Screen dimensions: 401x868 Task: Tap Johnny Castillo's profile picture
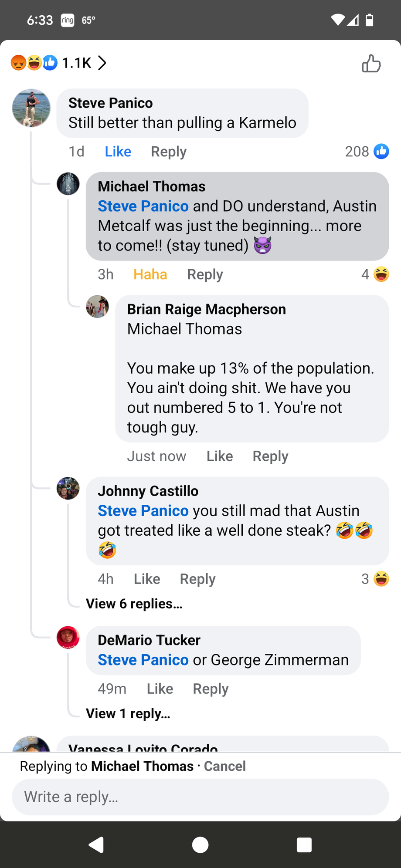click(68, 488)
